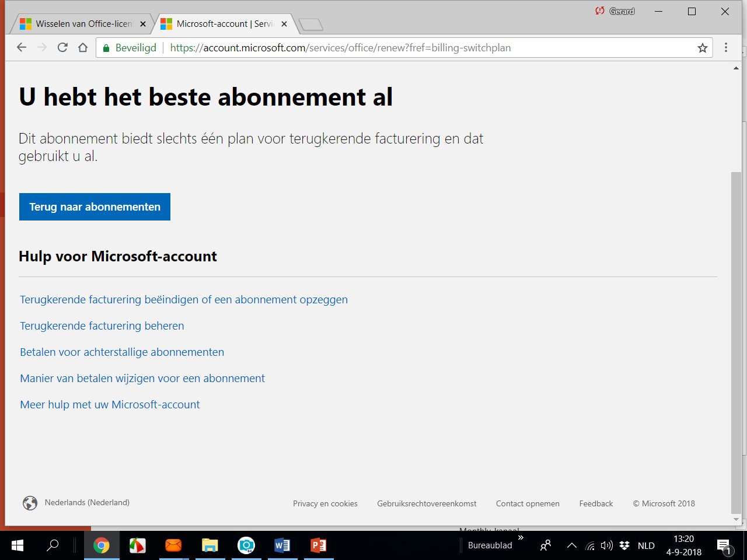
Task: Focus the address bar URL
Action: point(340,48)
